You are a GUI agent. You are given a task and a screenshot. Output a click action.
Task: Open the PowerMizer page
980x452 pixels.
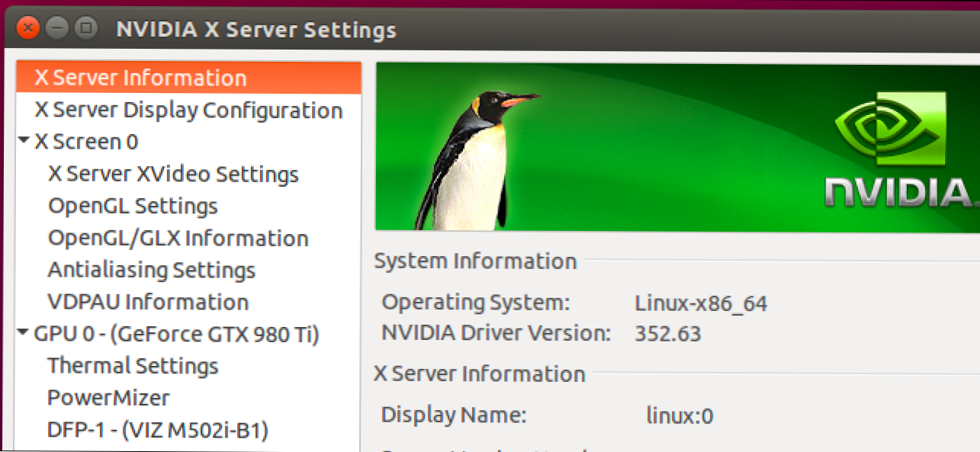click(x=108, y=398)
